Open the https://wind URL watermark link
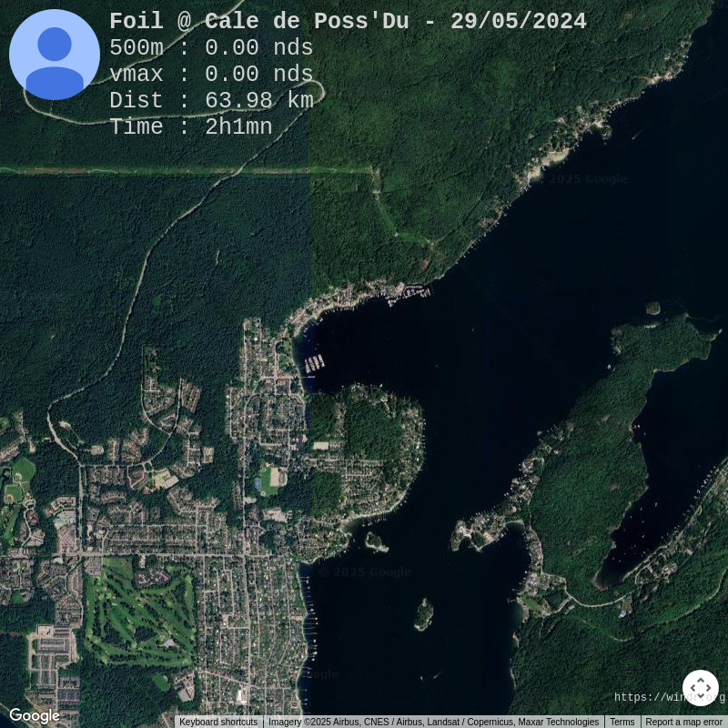This screenshot has height=728, width=728. click(648, 697)
